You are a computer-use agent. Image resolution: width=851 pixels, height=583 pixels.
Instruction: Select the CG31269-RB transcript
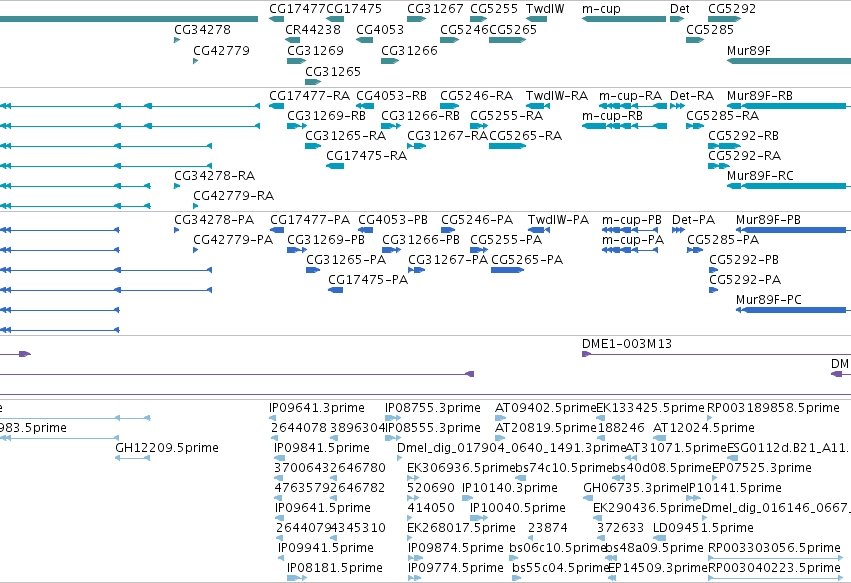coord(297,126)
